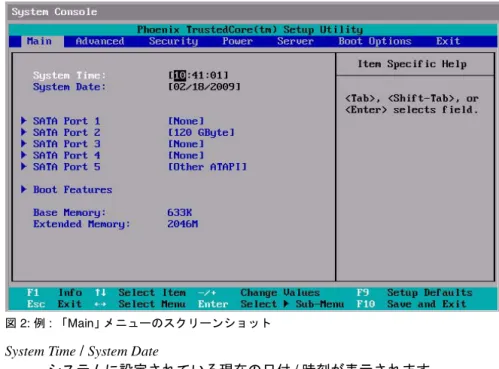Viewport: 499px width, 369px height.
Task: Select the SATA Port 1 entry
Action: click(x=66, y=121)
